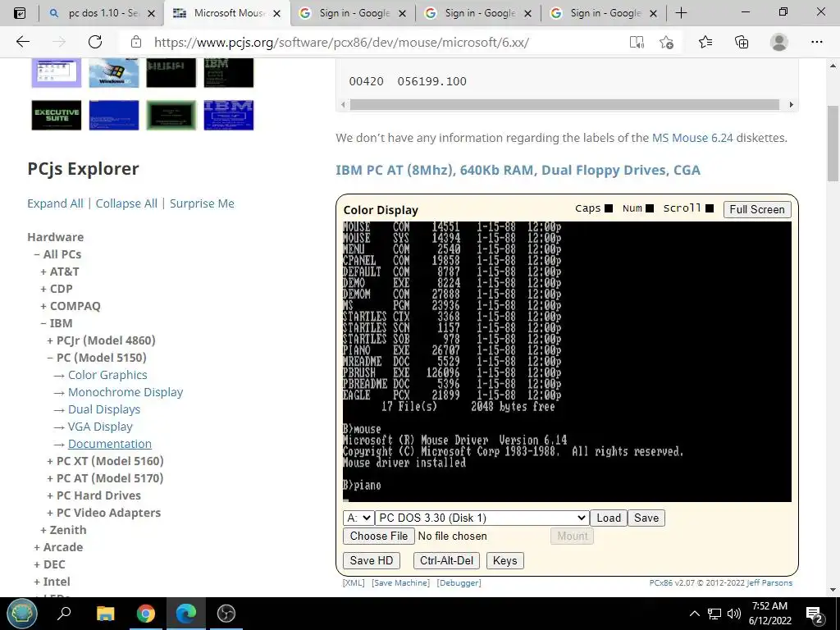Viewport: 840px width, 630px height.
Task: Launch Chrome from the taskbar
Action: point(145,614)
